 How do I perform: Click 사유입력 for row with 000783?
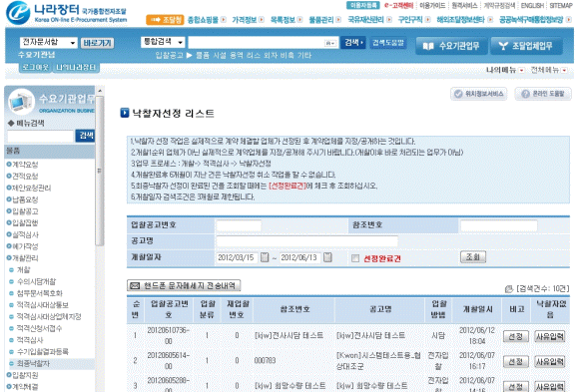click(550, 361)
